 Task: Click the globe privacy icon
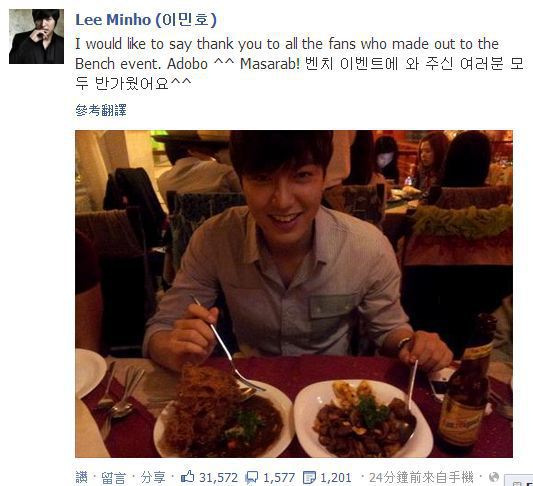tap(494, 477)
